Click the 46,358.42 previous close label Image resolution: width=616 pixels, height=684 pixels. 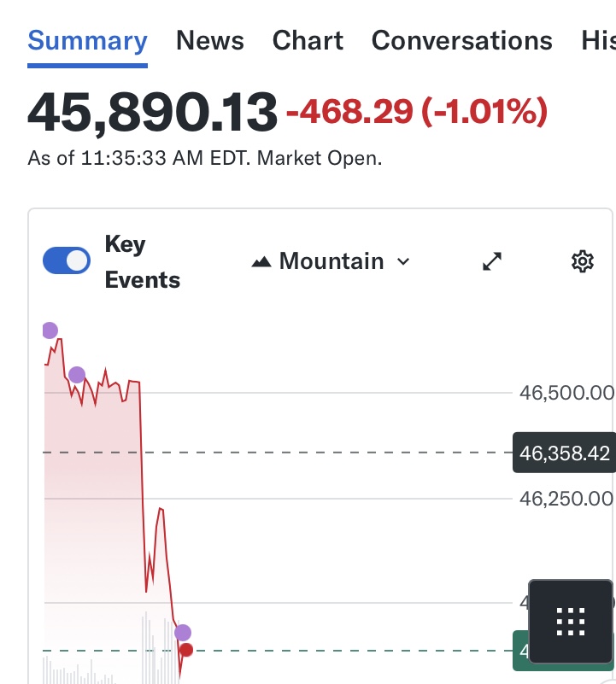564,453
